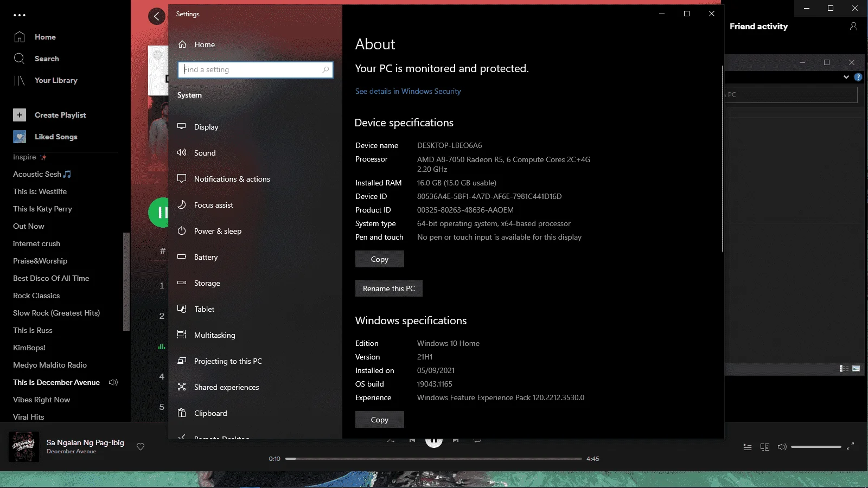Image resolution: width=868 pixels, height=488 pixels.
Task: Like the song with heart icon
Action: 141,447
